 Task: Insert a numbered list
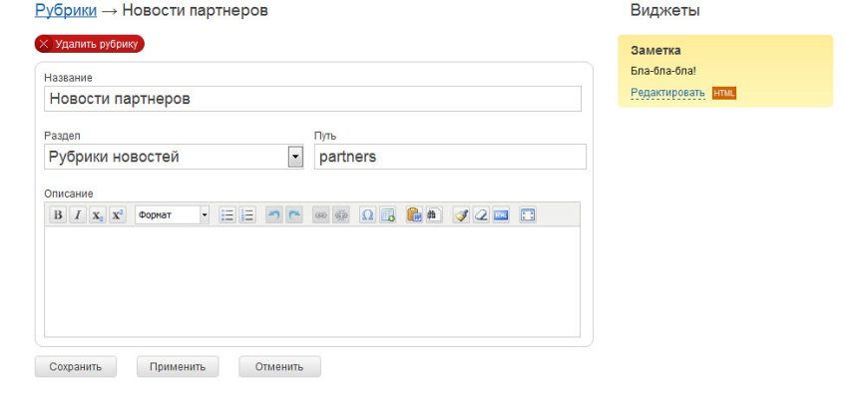coord(247,214)
